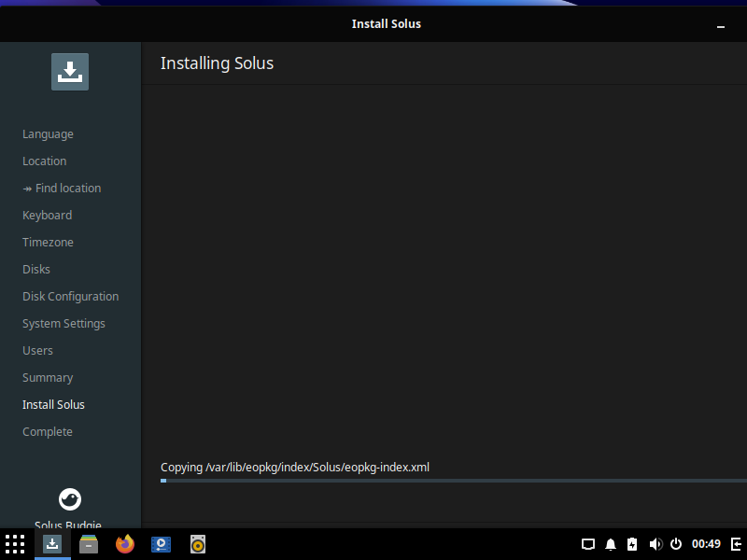Launch Firefox from the panel
This screenshot has width=747, height=560.
coord(125,544)
